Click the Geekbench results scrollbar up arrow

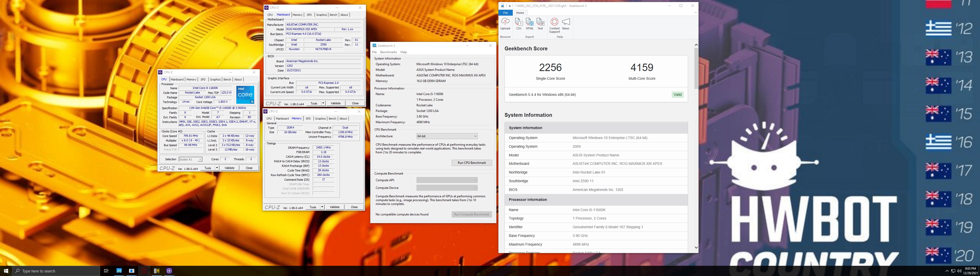click(696, 45)
